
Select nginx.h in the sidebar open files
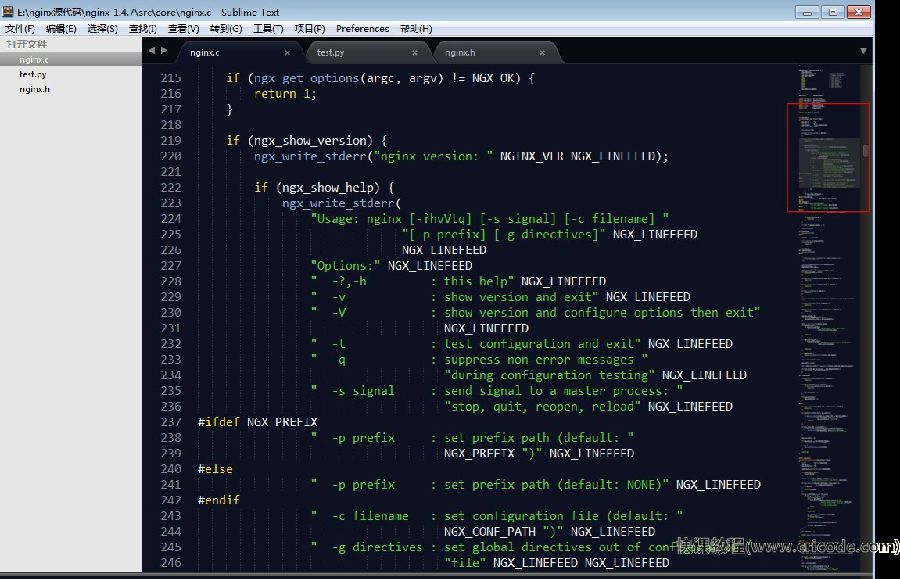pyautogui.click(x=34, y=89)
